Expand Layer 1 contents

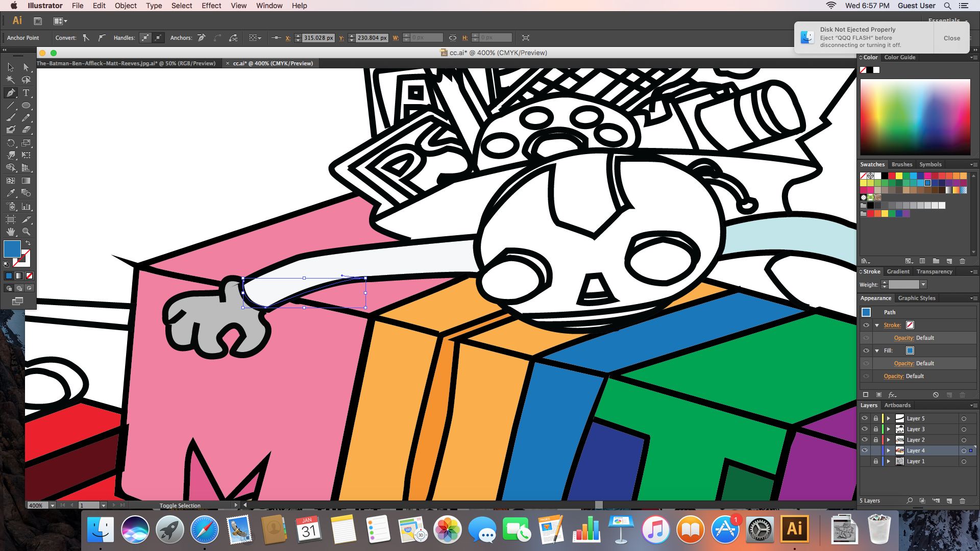coord(889,461)
